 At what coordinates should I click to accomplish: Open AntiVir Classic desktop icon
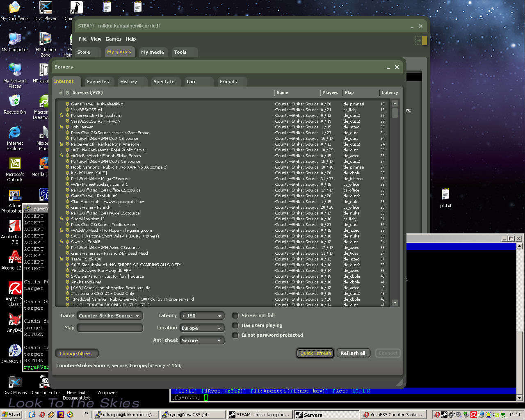pos(14,294)
